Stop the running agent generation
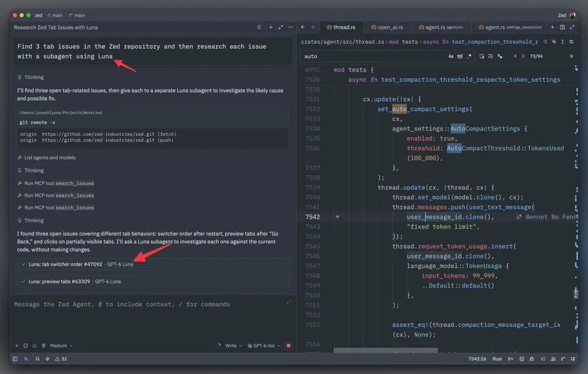The width and height of the screenshot is (588, 374). [288, 345]
